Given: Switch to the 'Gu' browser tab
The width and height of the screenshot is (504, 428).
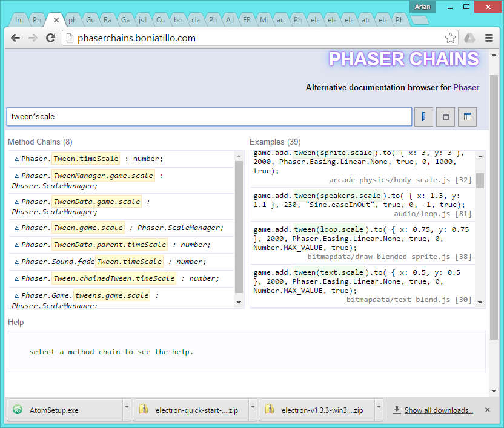Looking at the screenshot, I should point(90,20).
